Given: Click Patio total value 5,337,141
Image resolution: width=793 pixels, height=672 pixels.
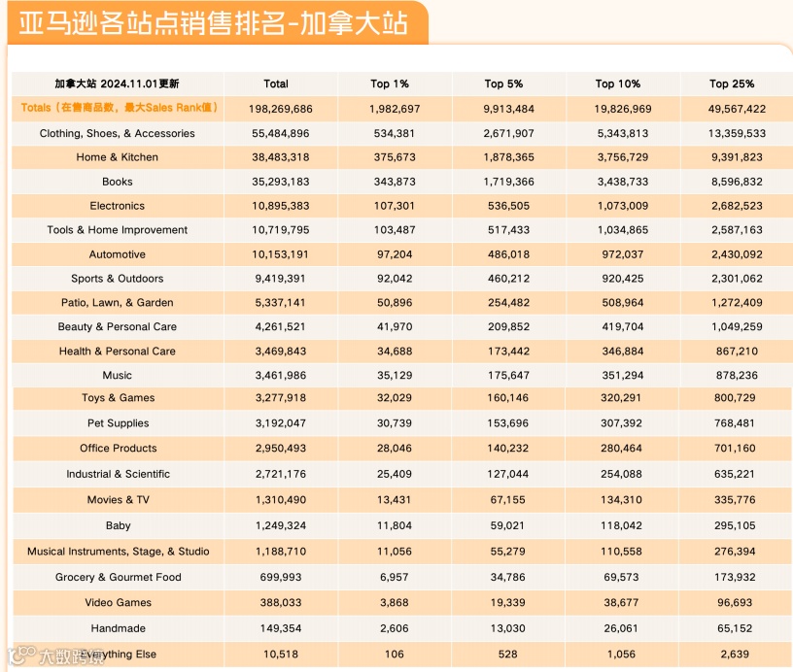Looking at the screenshot, I should coord(280,303).
